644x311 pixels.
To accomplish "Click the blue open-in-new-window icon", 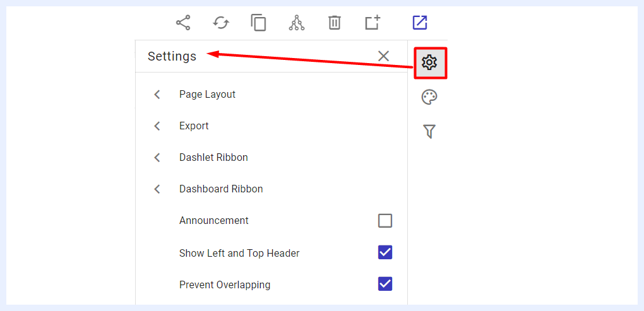I will pyautogui.click(x=420, y=23).
